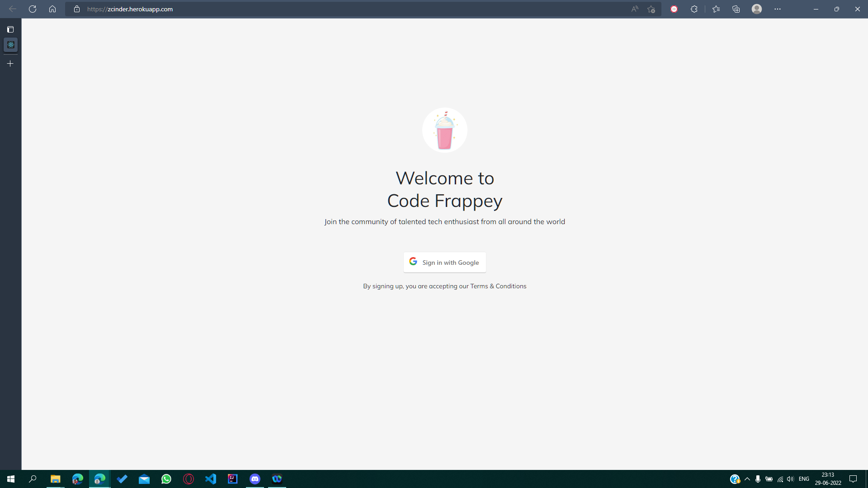Open the ENG language switcher
This screenshot has height=488, width=868.
tap(804, 479)
